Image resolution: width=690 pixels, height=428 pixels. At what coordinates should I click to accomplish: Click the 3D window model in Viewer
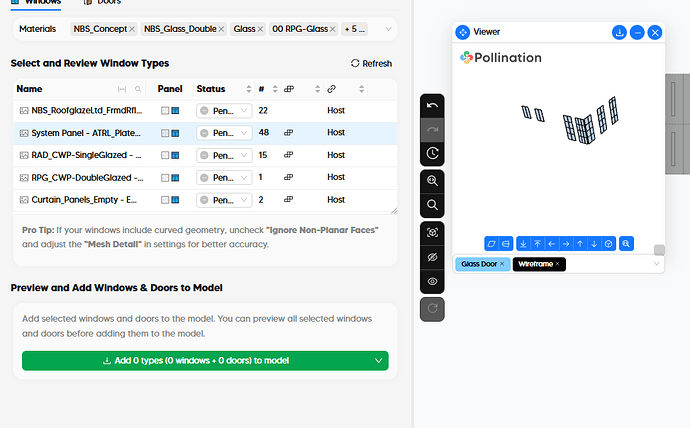[x=571, y=121]
